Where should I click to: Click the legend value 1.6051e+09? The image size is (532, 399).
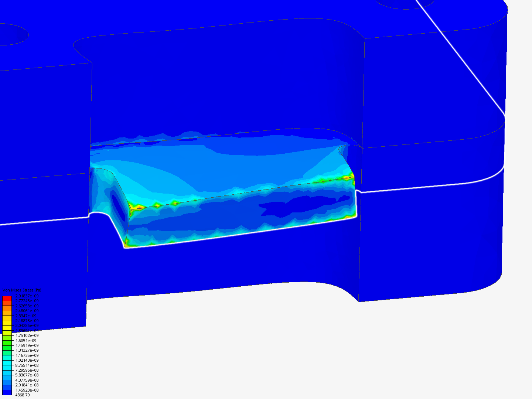[x=26, y=341]
